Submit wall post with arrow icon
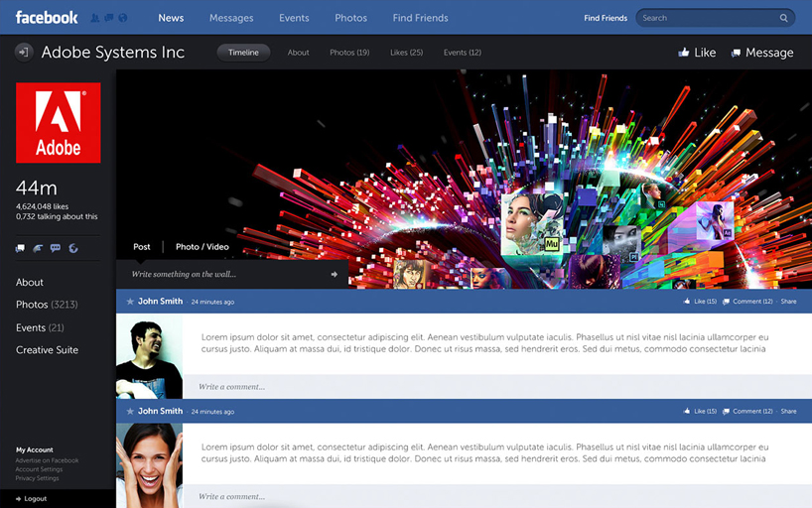The image size is (812, 508). (334, 275)
